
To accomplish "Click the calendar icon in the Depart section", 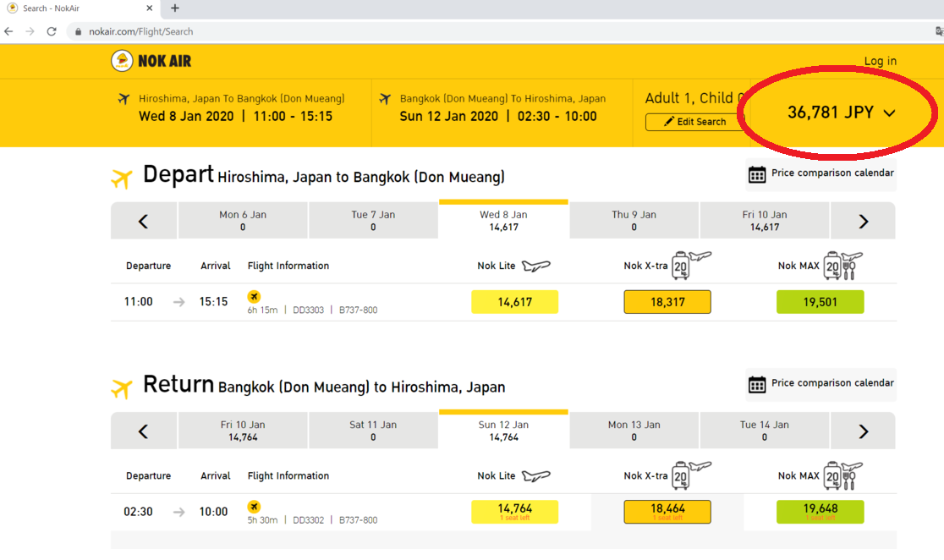I will [757, 174].
